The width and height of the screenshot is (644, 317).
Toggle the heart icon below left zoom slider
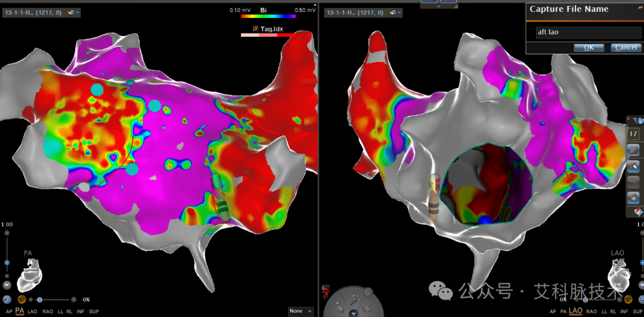pos(7,285)
